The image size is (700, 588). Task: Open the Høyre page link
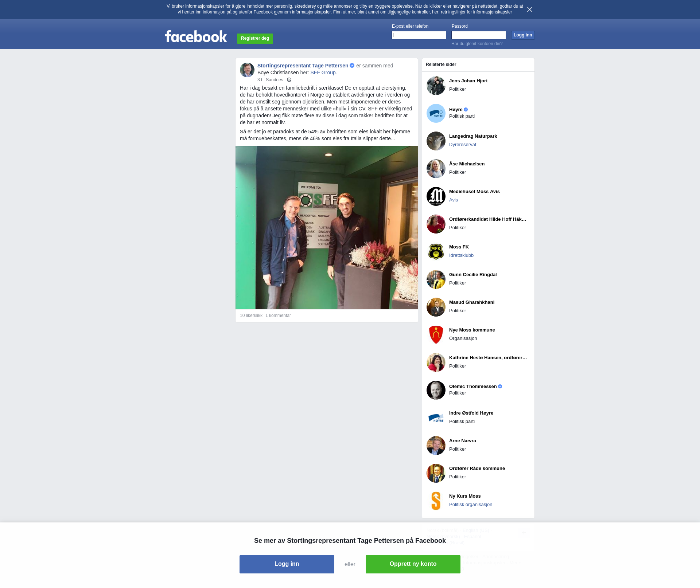[456, 109]
